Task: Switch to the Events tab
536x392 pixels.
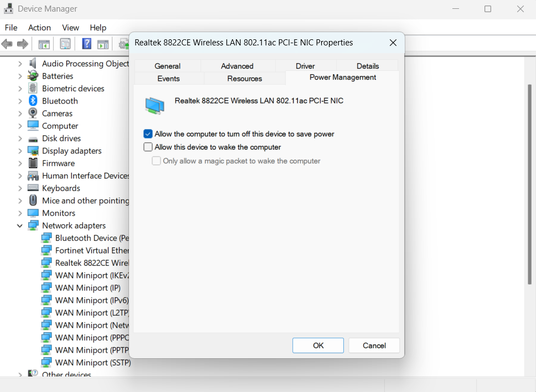Action: point(168,78)
